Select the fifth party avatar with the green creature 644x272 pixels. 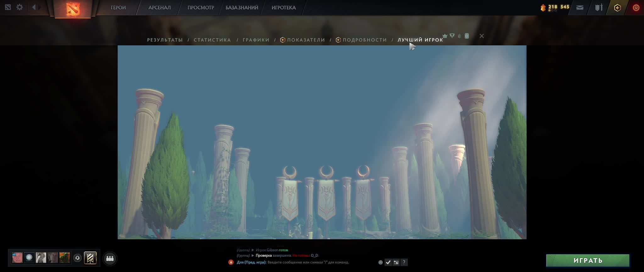point(65,258)
